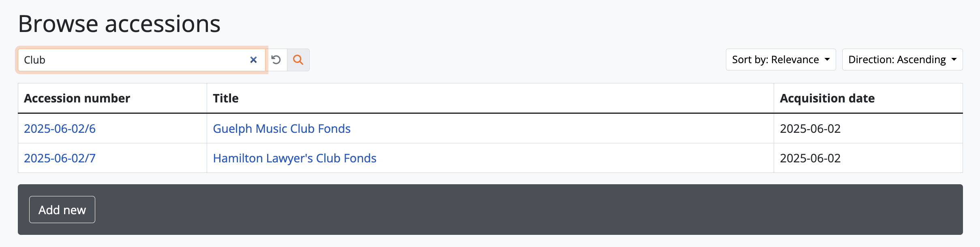Click the Acquisition date column header
The height and width of the screenshot is (247, 980).
tap(827, 98)
